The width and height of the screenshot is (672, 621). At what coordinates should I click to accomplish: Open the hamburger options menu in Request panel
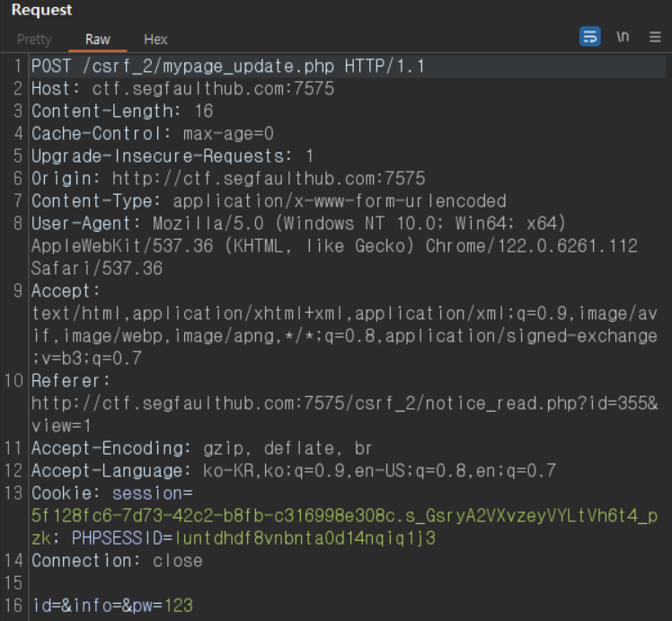[655, 37]
